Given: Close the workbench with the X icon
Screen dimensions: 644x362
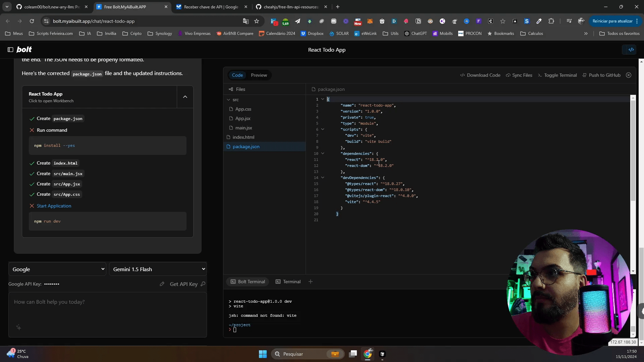Looking at the screenshot, I should [629, 75].
